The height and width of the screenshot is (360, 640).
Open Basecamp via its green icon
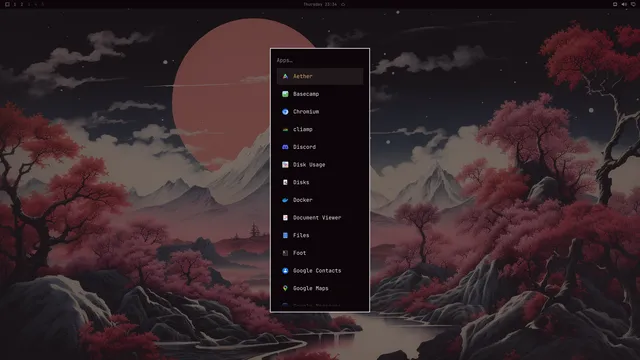click(285, 94)
